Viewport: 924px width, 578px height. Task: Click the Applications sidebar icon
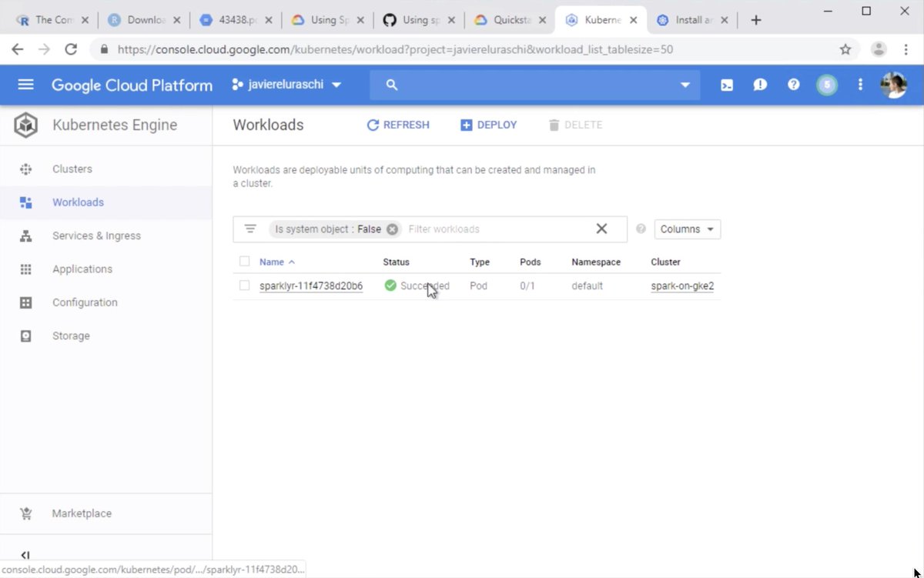(26, 269)
